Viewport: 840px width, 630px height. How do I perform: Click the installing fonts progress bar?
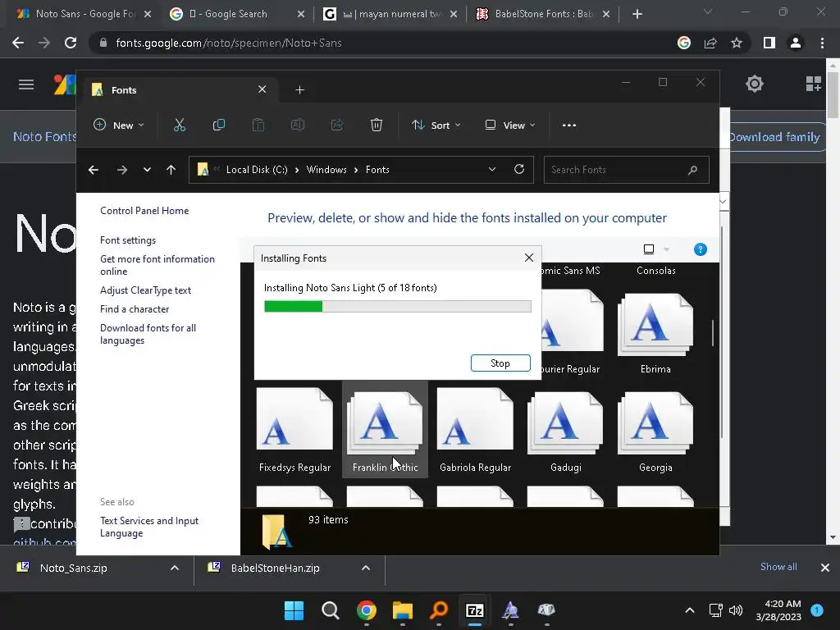[398, 307]
